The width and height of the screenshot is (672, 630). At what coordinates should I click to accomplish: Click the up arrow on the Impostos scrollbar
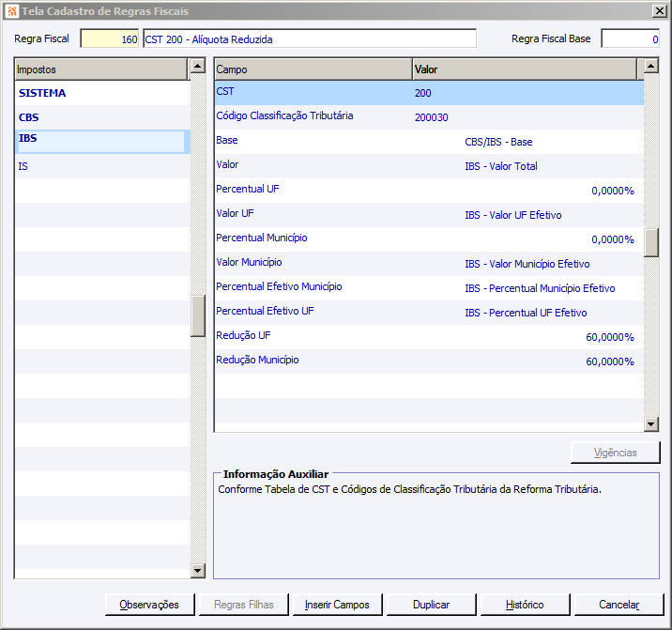coord(198,66)
